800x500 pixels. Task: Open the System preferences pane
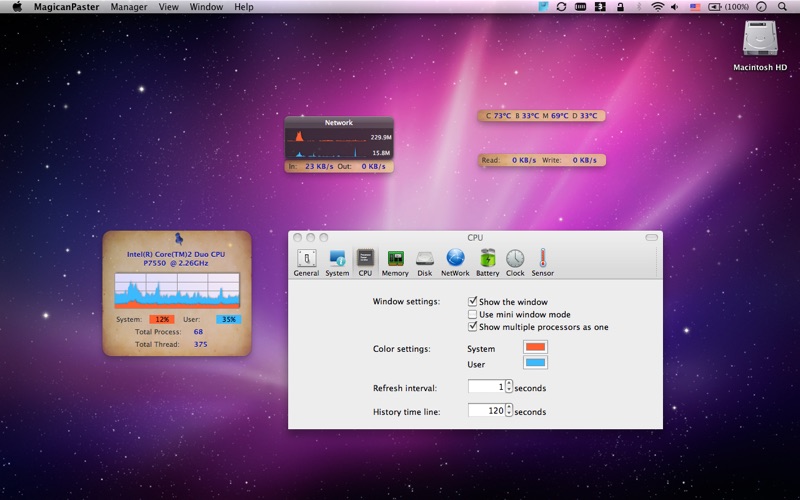(337, 262)
